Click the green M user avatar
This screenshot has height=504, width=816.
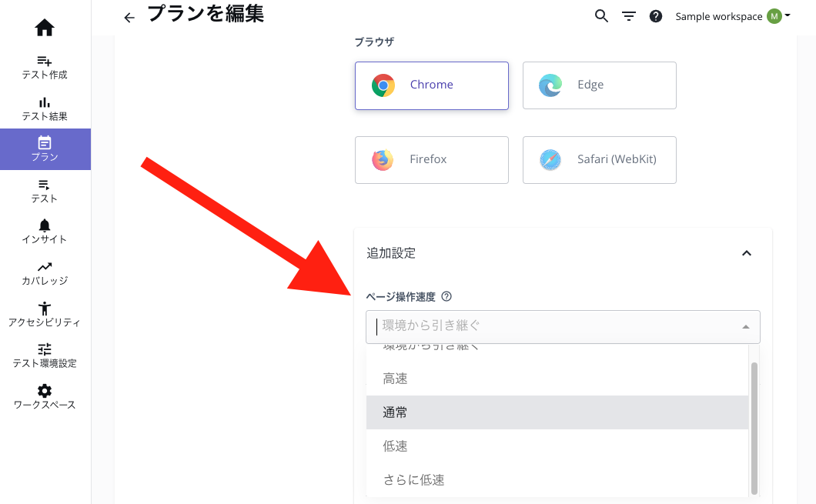(x=774, y=16)
